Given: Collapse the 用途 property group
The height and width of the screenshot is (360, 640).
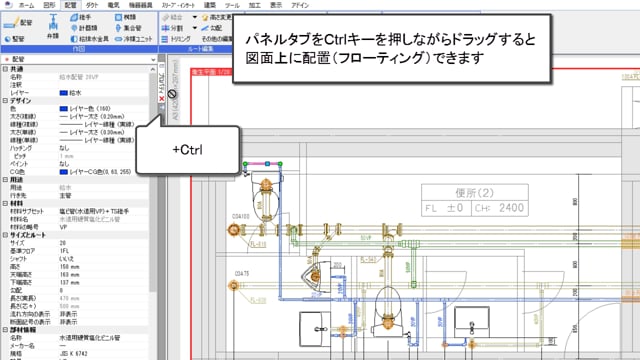Looking at the screenshot, I should 5,180.
